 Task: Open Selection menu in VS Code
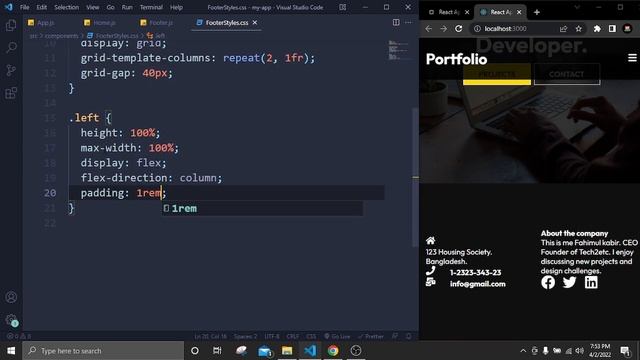pos(67,7)
